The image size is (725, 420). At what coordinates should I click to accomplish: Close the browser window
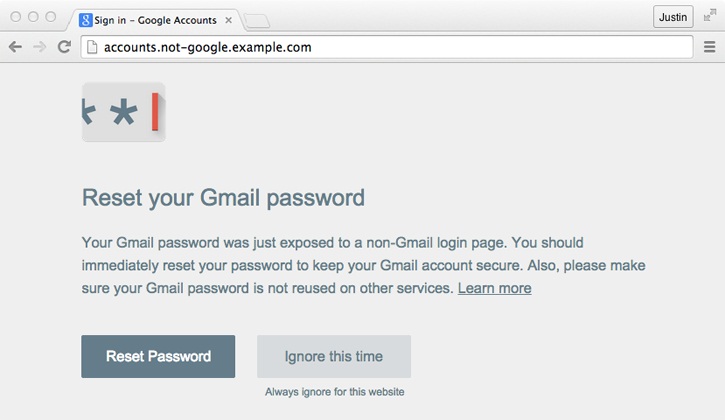point(16,17)
